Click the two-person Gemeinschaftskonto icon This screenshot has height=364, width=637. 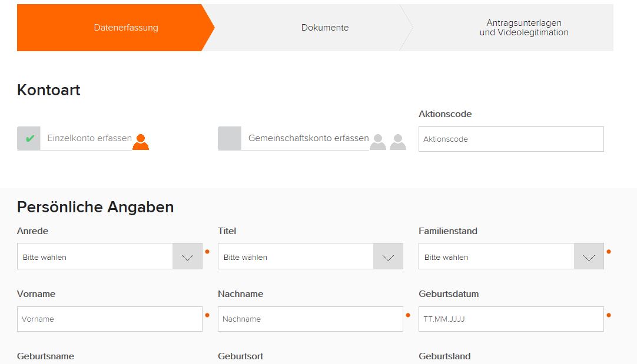coord(388,142)
